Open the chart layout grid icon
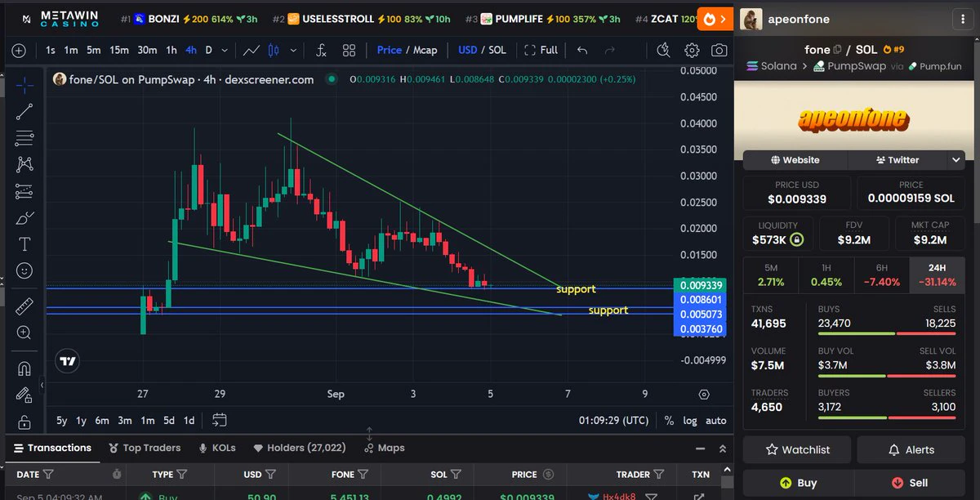This screenshot has width=980, height=500. coord(349,50)
